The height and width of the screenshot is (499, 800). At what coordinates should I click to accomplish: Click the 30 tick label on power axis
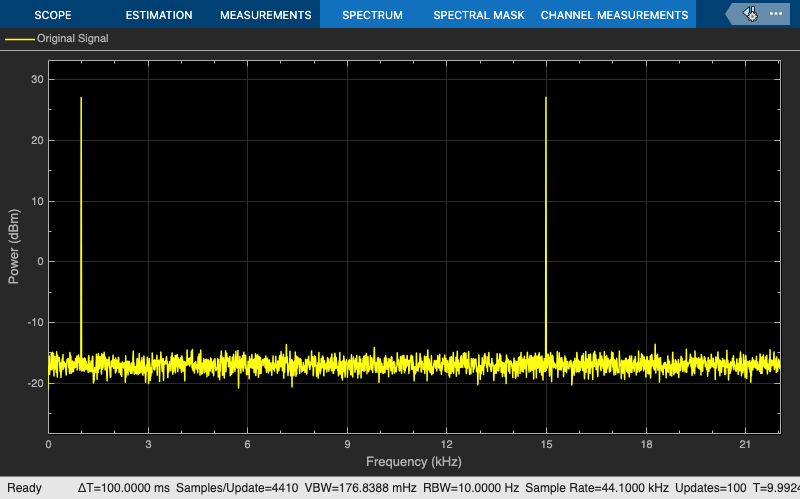37,80
